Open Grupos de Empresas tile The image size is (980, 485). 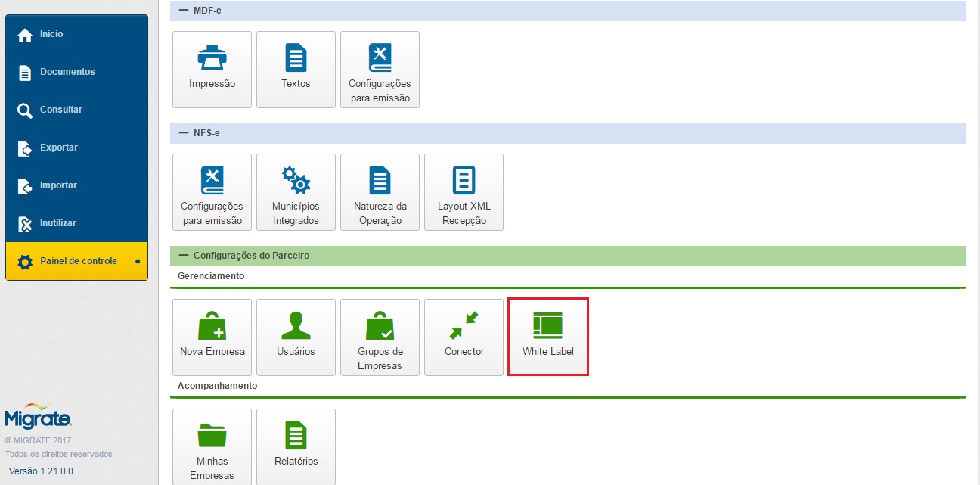click(380, 337)
